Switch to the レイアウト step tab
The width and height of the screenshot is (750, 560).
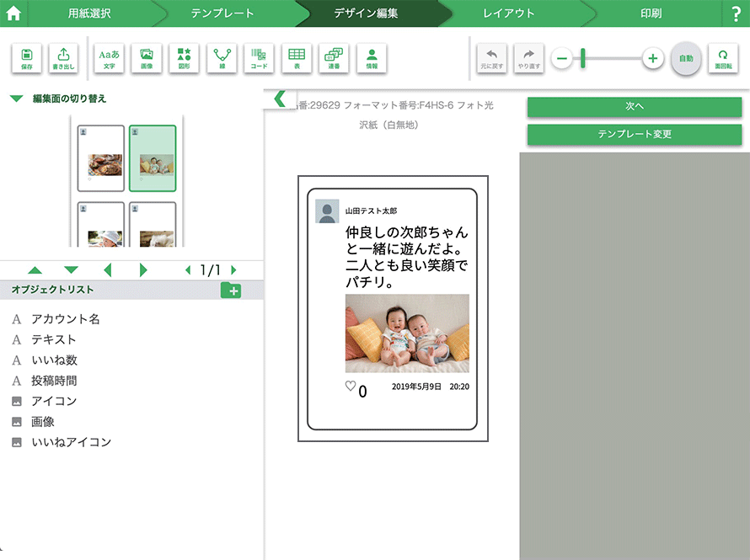tap(508, 13)
